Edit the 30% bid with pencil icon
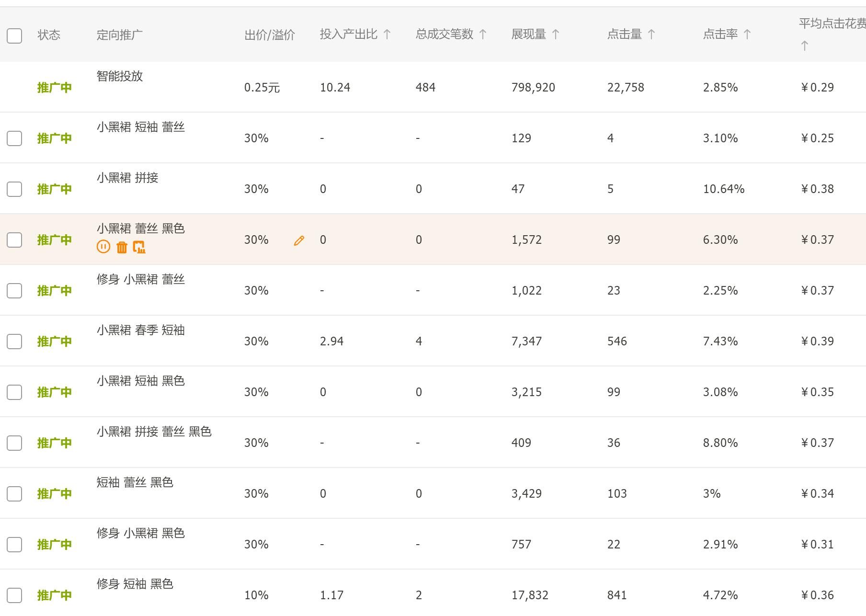Image resolution: width=866 pixels, height=616 pixels. (x=299, y=240)
